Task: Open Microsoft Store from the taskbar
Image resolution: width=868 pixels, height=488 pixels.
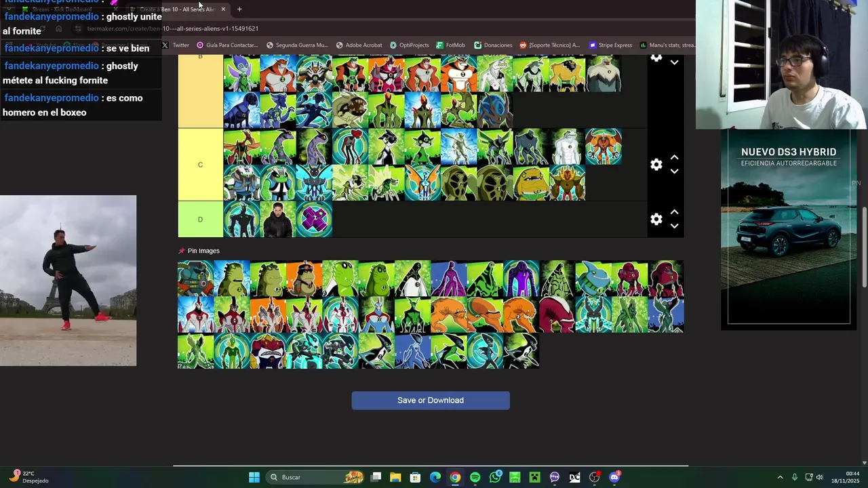Action: tap(415, 477)
